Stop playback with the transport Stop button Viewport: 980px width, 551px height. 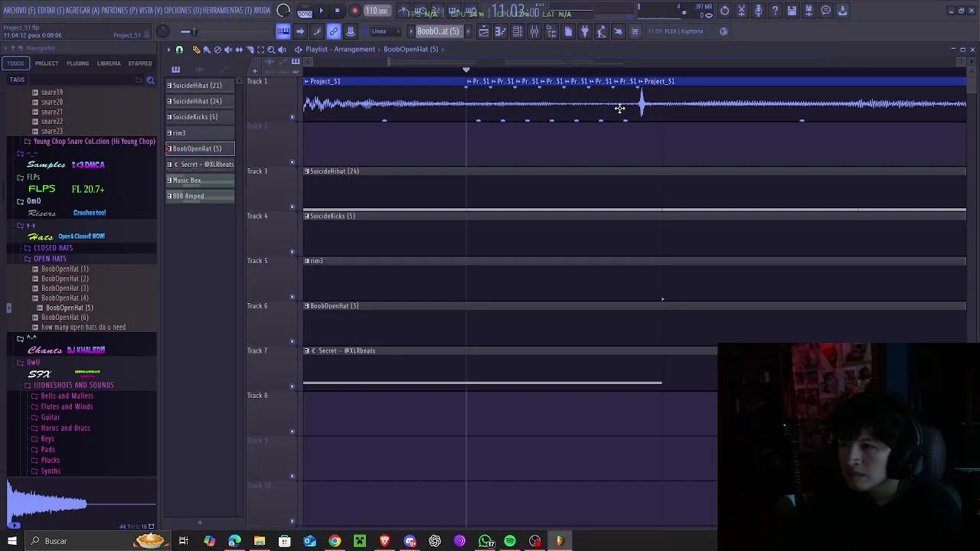pyautogui.click(x=337, y=11)
